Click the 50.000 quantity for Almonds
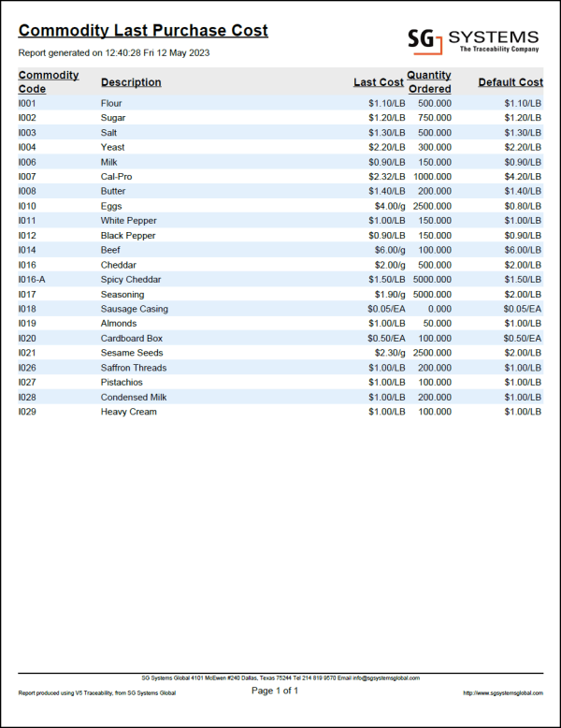 click(x=437, y=324)
